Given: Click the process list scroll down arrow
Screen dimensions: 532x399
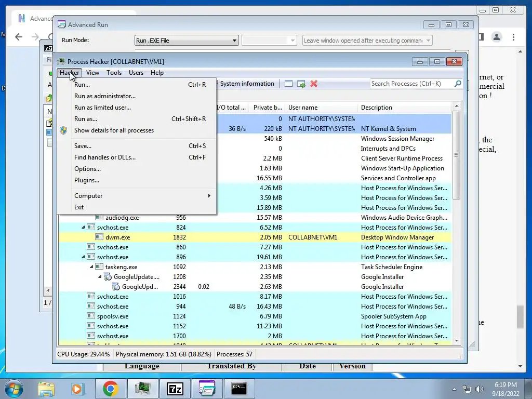Looking at the screenshot, I should pos(456,341).
